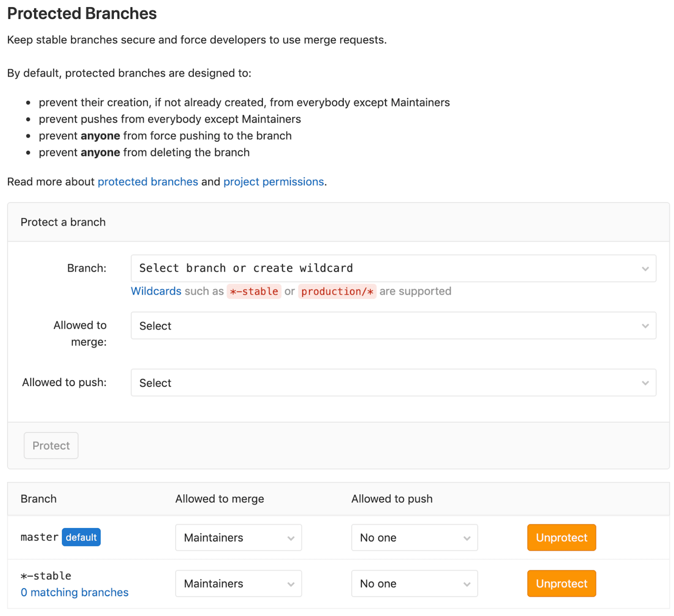Image resolution: width=674 pixels, height=616 pixels.
Task: Change *-stable Allowed to push No one dropdown
Action: tap(414, 584)
